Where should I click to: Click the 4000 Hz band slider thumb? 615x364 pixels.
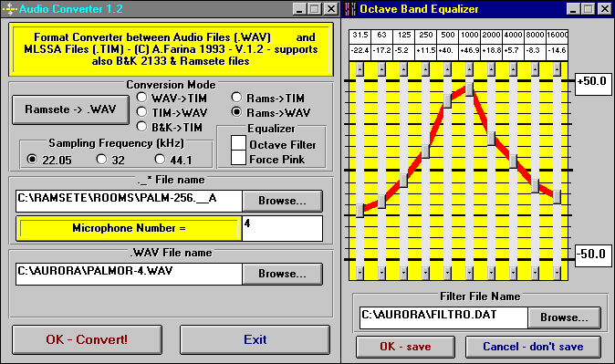click(x=514, y=161)
